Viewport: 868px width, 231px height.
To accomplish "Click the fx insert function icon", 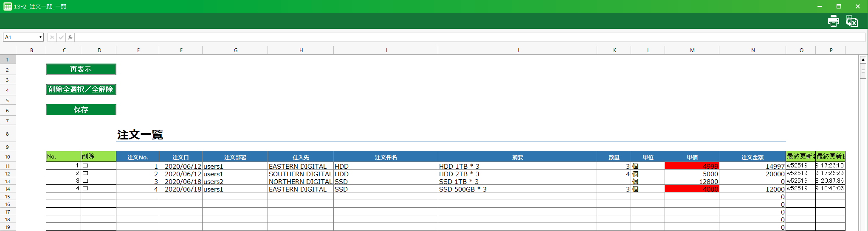I will point(70,37).
